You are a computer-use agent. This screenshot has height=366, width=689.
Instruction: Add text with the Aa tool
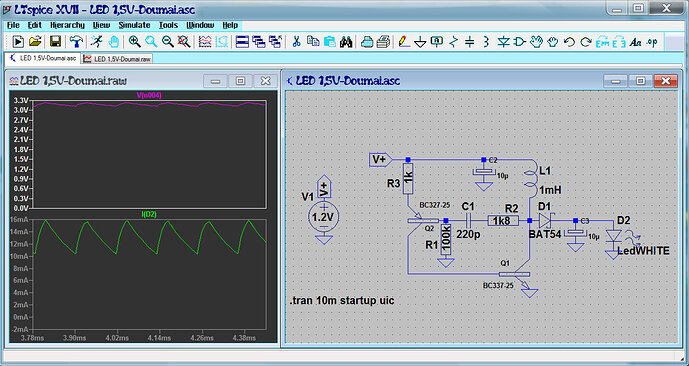pos(635,42)
